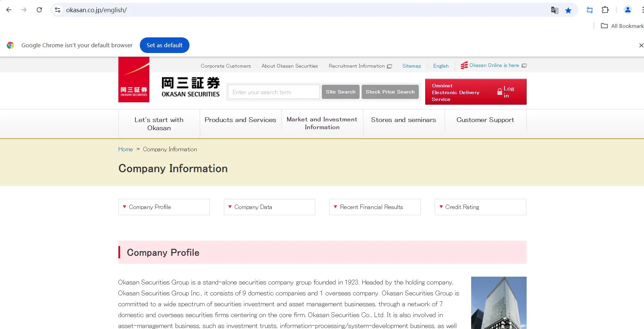Toggle the bookmark star icon
The width and height of the screenshot is (644, 329).
point(568,10)
